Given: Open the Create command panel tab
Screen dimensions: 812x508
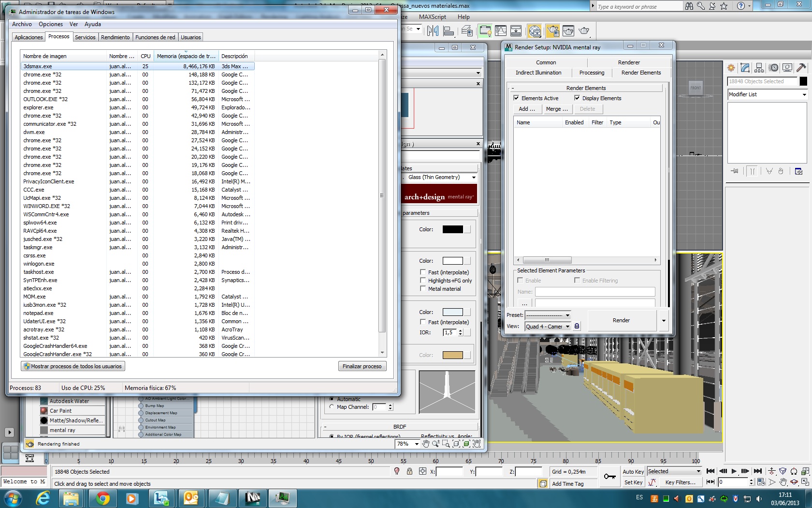Looking at the screenshot, I should coord(731,68).
